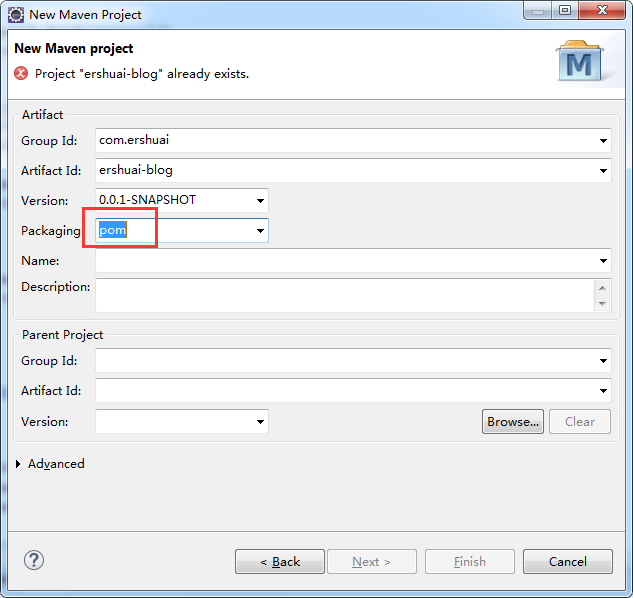Click the 'Project "ershuai-blog" already exists.' message
The height and width of the screenshot is (598, 633).
click(142, 74)
